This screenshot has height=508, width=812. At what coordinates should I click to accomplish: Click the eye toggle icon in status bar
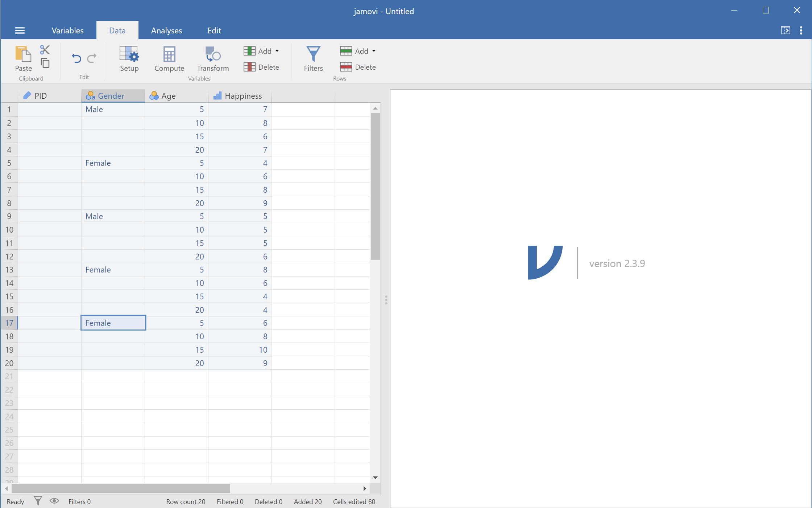pos(55,501)
